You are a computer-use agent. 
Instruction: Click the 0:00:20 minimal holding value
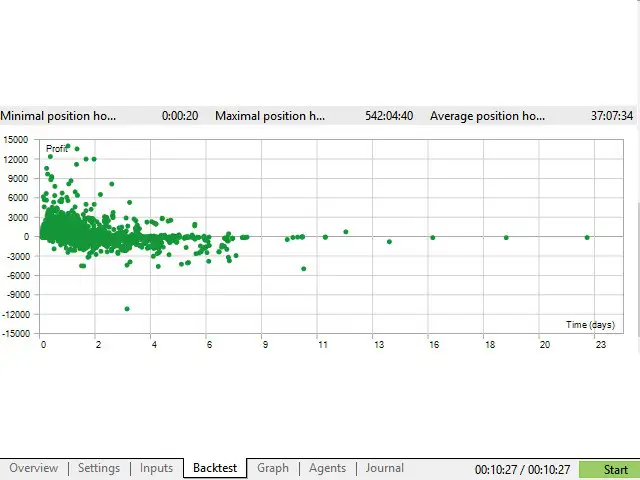click(x=179, y=116)
